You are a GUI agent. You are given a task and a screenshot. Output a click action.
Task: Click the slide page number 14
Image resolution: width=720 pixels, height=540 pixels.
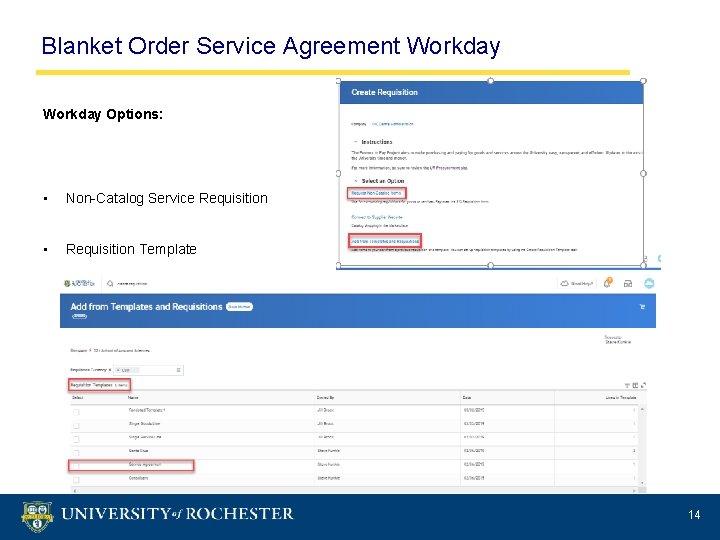pos(694,514)
